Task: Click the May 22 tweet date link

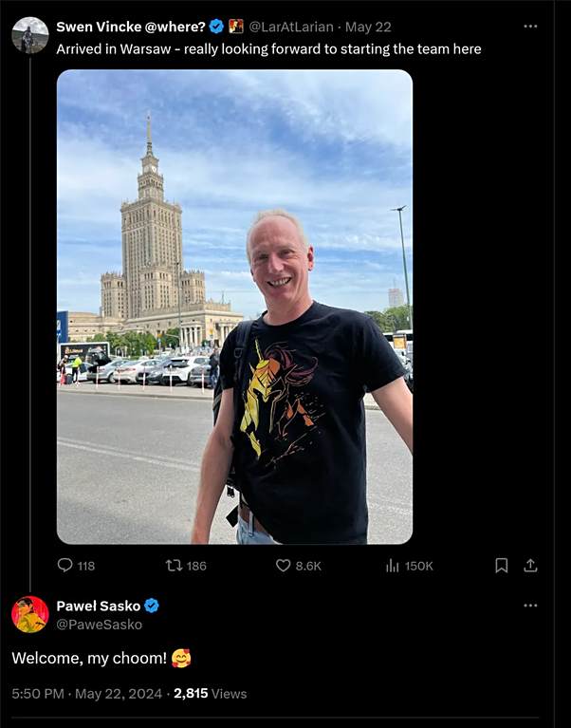Action: [368, 27]
